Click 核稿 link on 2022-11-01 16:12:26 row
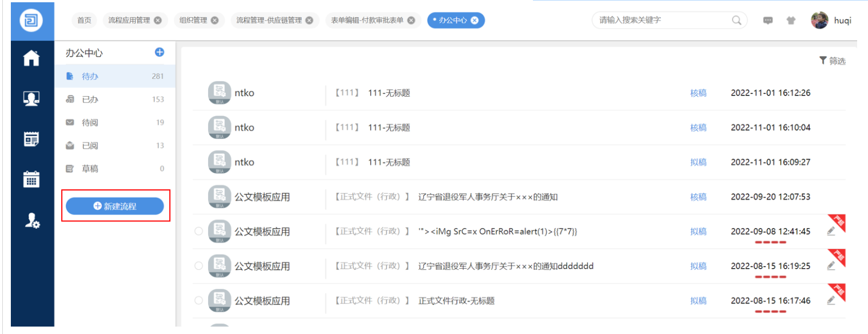The width and height of the screenshot is (868, 334). tap(698, 93)
